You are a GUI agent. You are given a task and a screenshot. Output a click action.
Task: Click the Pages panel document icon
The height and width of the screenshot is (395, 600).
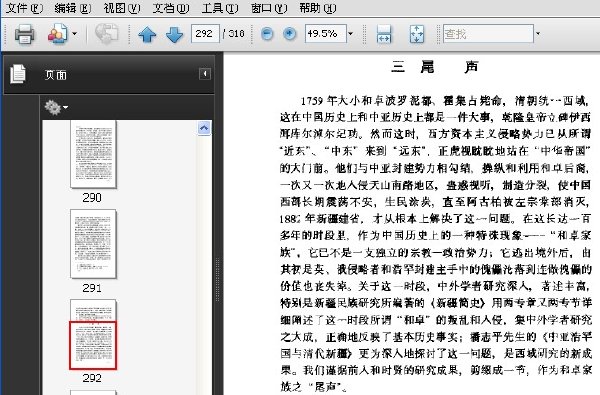18,74
